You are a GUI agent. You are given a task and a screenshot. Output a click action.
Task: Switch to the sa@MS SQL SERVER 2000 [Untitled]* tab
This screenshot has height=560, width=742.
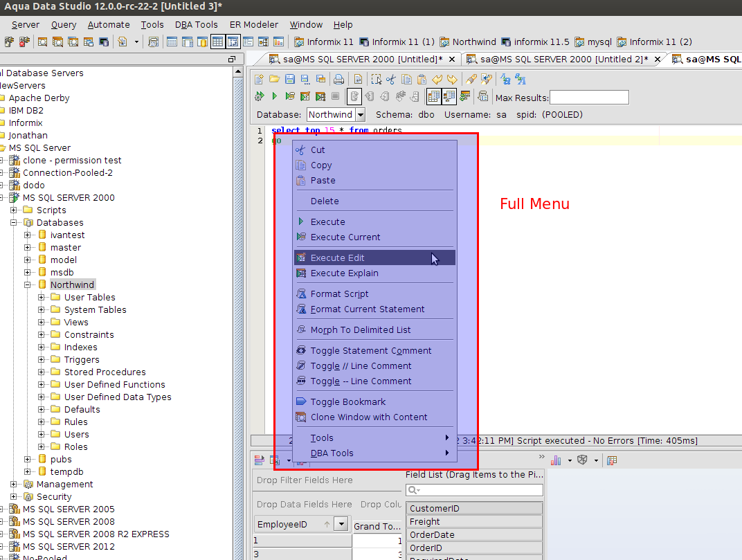point(362,59)
